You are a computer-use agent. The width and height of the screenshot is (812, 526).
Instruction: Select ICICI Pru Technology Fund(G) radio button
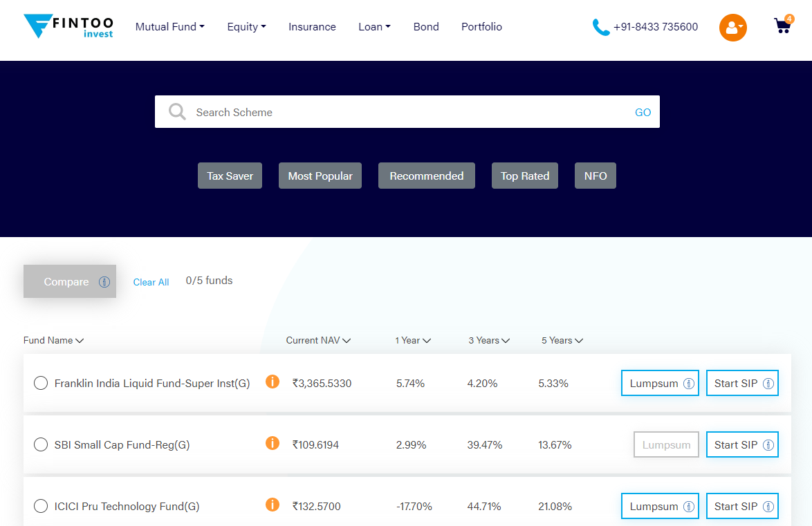point(41,507)
